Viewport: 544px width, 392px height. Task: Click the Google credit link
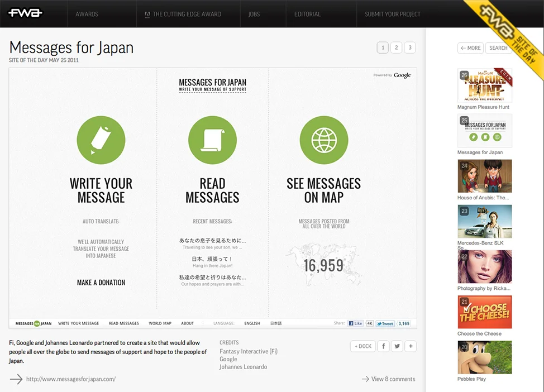tap(228, 359)
